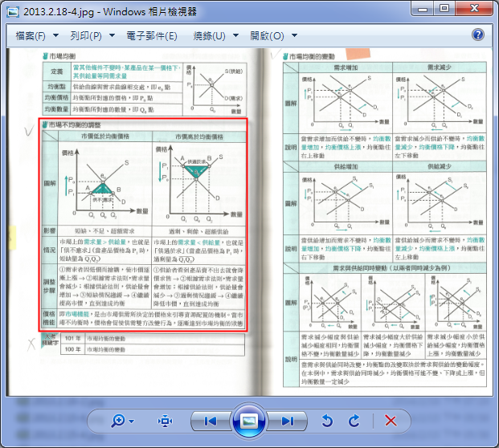Expand the dropdown arrow beside 燒錄(U)
Image resolution: width=499 pixels, height=448 pixels.
click(x=235, y=35)
